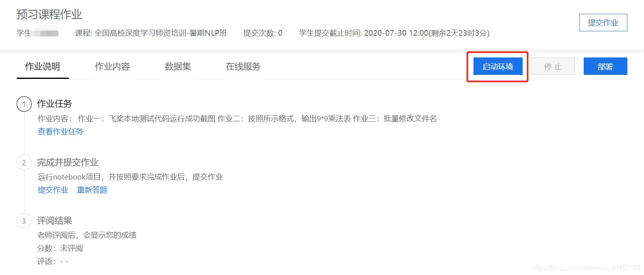Click the 评阅结果 step heading
This screenshot has width=644, height=275.
click(x=55, y=221)
